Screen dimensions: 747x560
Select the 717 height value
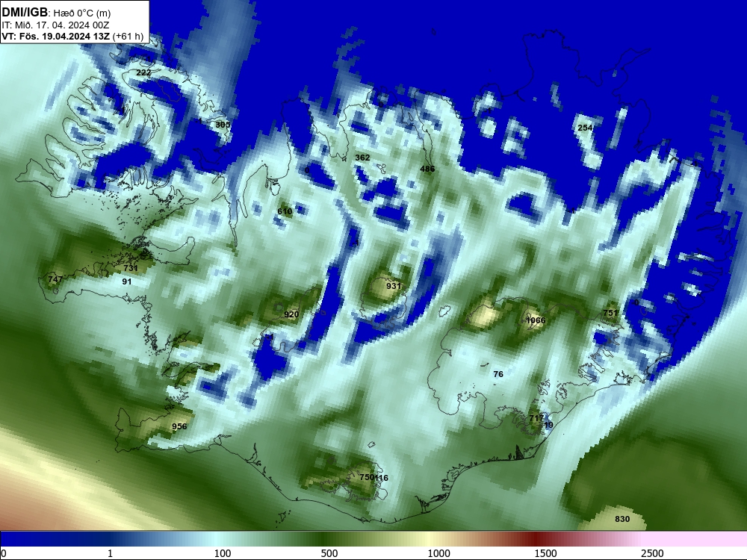click(x=536, y=418)
